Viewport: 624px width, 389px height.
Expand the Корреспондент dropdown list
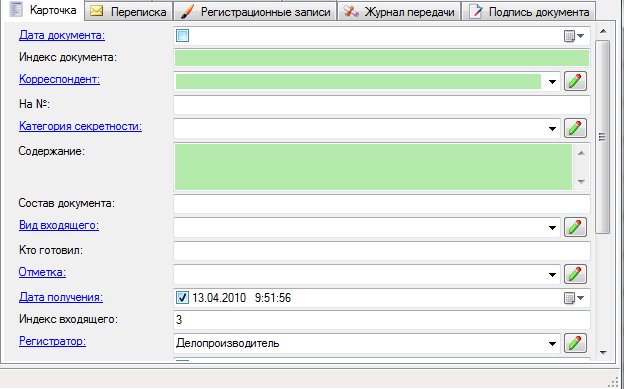tap(552, 82)
